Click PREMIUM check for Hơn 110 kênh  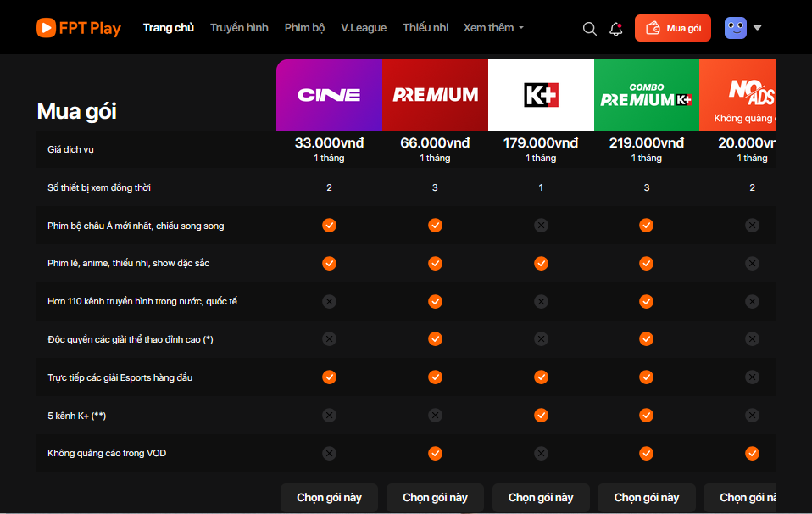pos(435,302)
